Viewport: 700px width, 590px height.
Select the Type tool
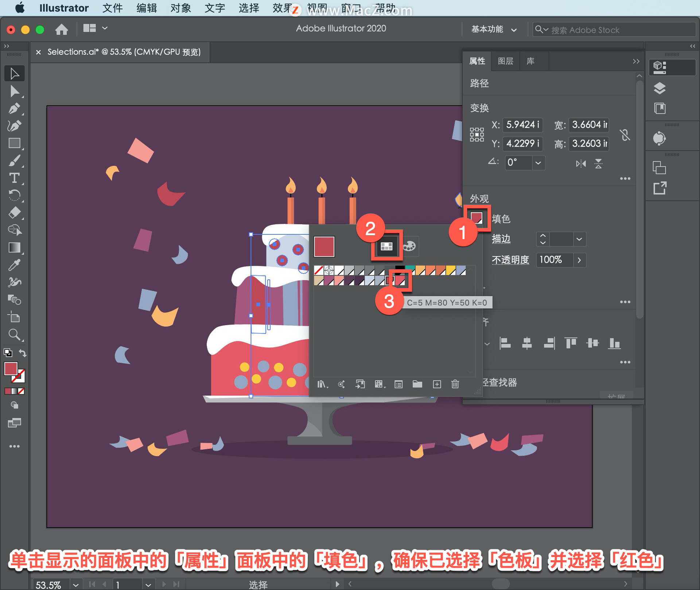[15, 178]
